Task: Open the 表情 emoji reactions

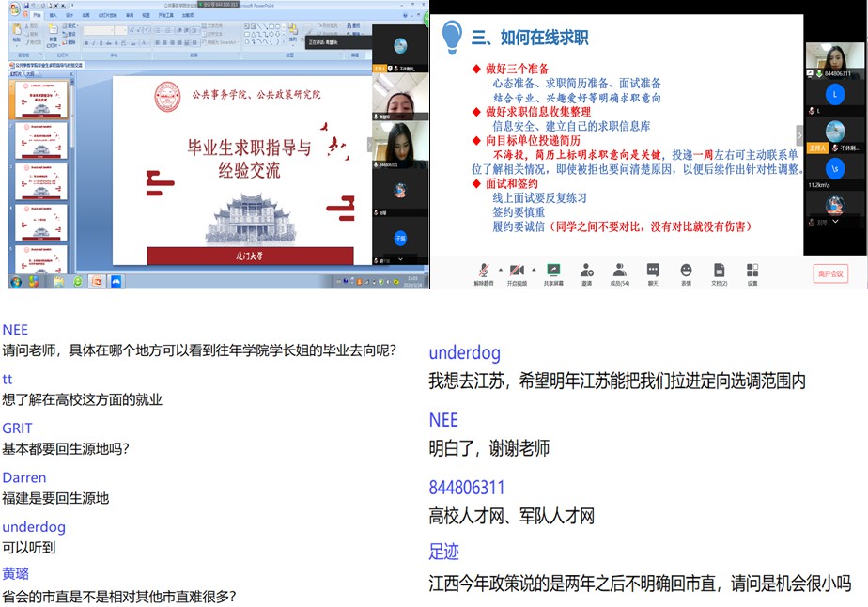Action: point(686,271)
